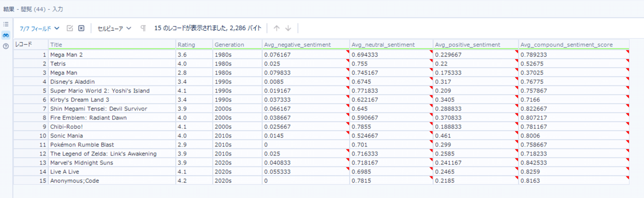Click rating 2.8 in the Mega Man row

tap(194, 73)
